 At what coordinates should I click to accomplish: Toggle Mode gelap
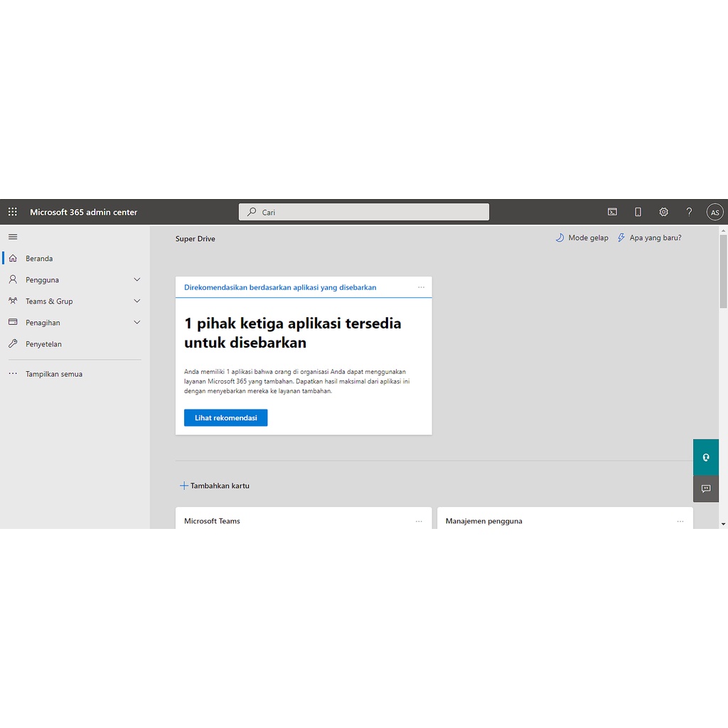582,237
